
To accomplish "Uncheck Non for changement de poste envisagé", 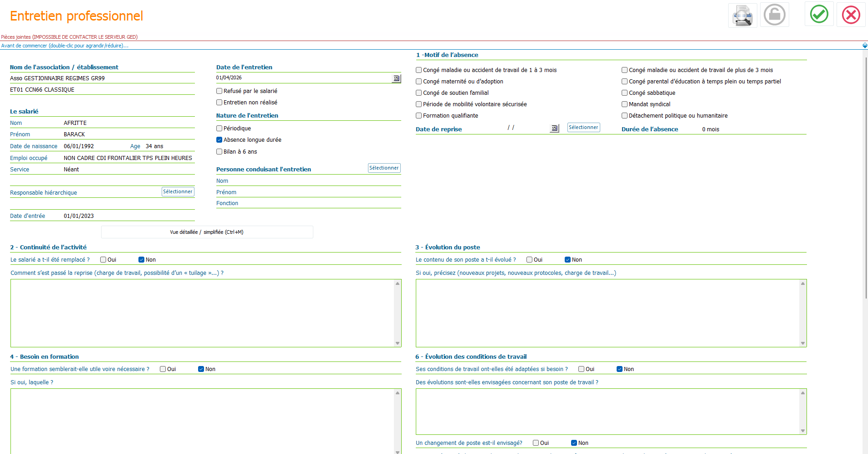I will [574, 443].
